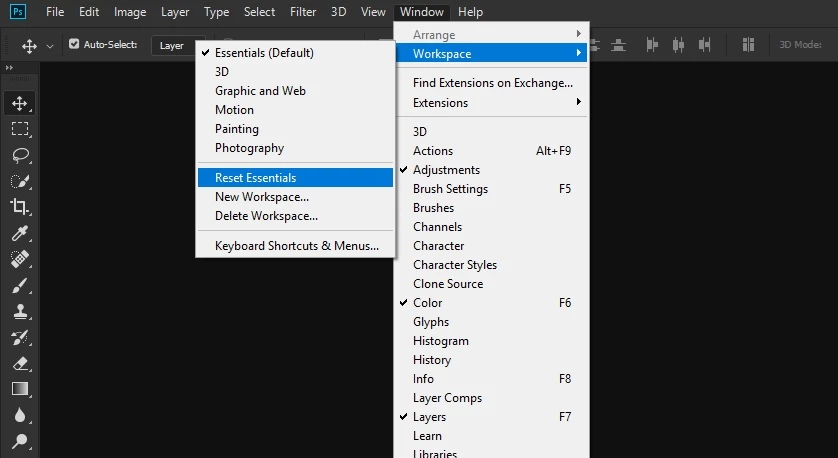
Task: Open the Select menu
Action: click(259, 12)
